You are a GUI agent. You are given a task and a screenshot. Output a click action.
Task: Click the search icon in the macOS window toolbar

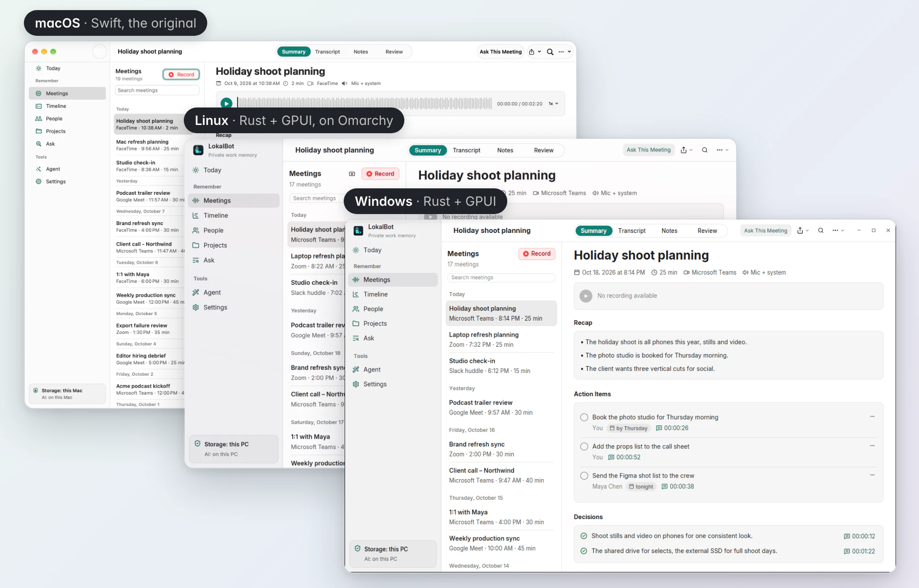click(x=550, y=52)
